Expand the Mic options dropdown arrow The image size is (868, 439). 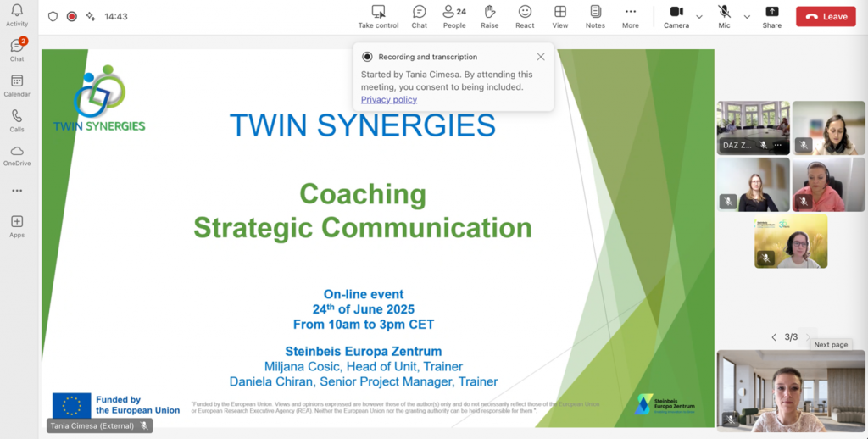click(747, 17)
